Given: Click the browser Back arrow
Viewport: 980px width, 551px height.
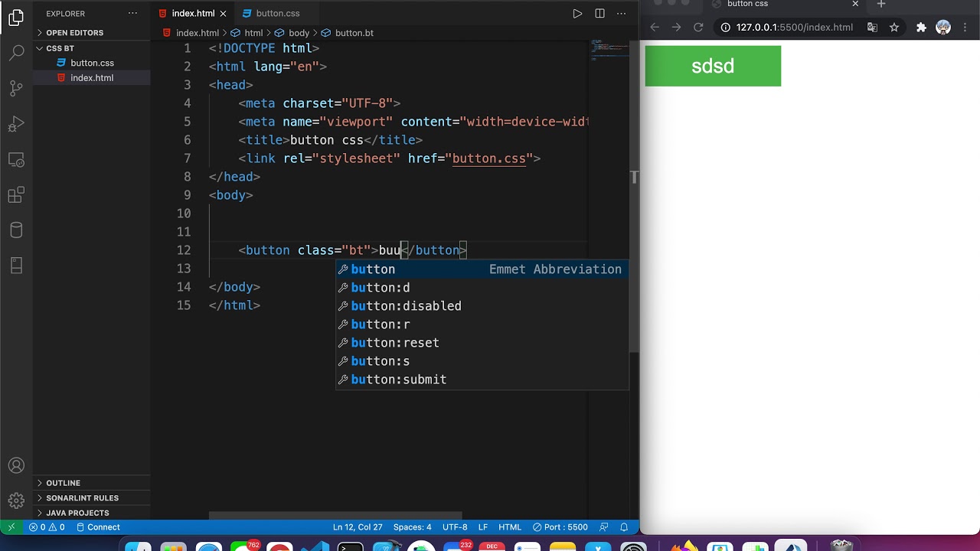Looking at the screenshot, I should tap(655, 27).
